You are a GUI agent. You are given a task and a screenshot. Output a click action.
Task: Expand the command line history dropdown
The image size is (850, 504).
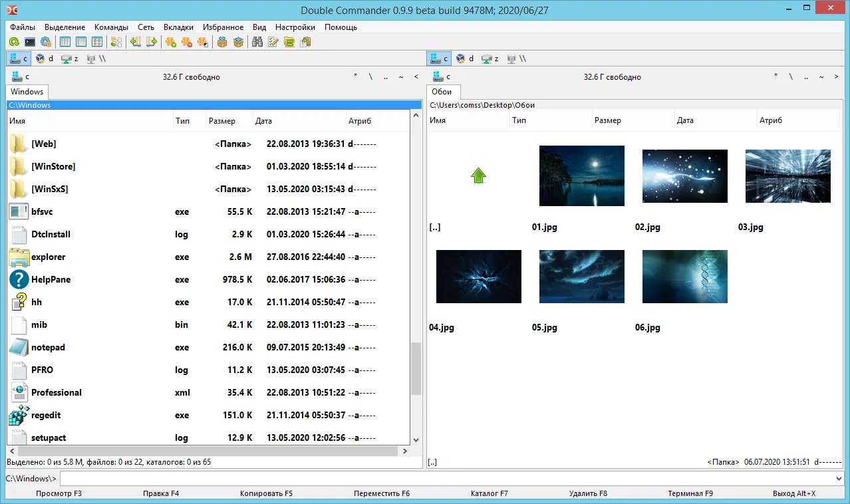pyautogui.click(x=838, y=478)
